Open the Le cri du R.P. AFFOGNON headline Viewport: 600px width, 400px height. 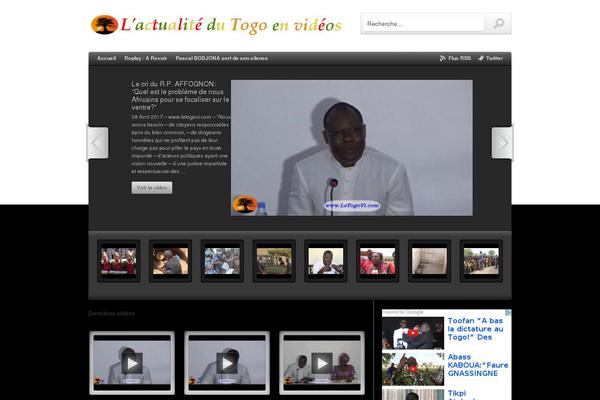tap(180, 96)
